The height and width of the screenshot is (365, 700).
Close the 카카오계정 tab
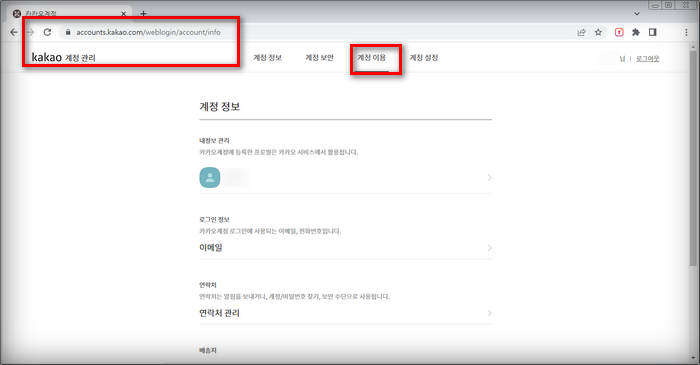pyautogui.click(x=124, y=14)
